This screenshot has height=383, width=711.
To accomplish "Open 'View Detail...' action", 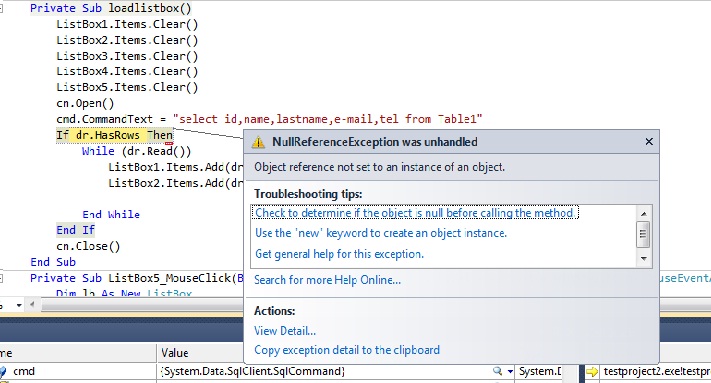I will tap(285, 331).
